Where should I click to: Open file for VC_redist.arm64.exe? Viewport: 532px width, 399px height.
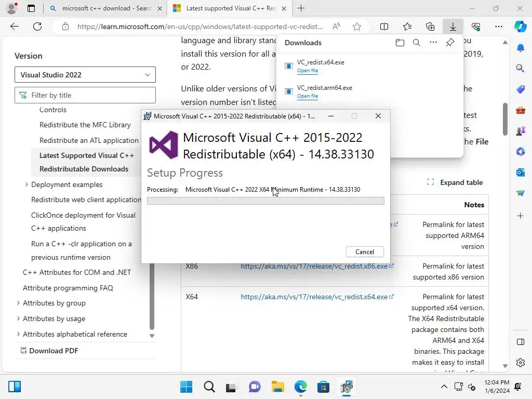click(308, 96)
